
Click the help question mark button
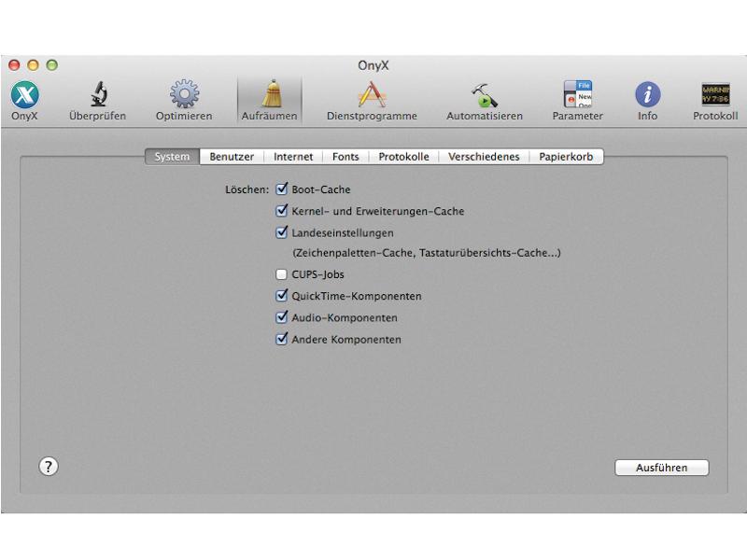pyautogui.click(x=49, y=467)
